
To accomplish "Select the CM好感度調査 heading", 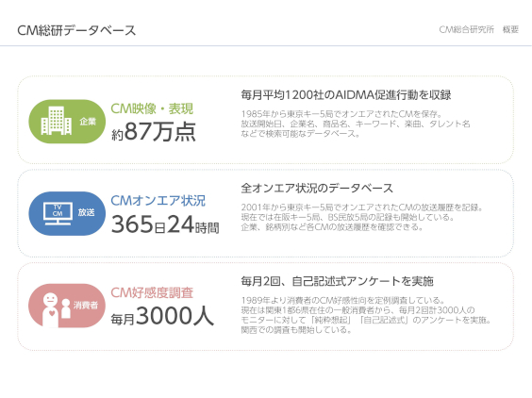I will [152, 292].
